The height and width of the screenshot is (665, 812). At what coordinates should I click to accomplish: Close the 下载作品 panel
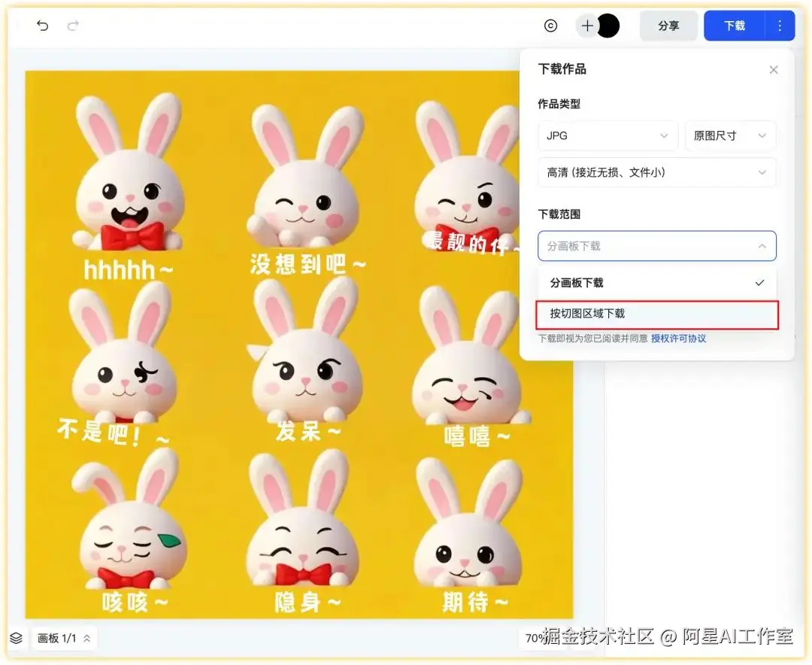(x=774, y=69)
